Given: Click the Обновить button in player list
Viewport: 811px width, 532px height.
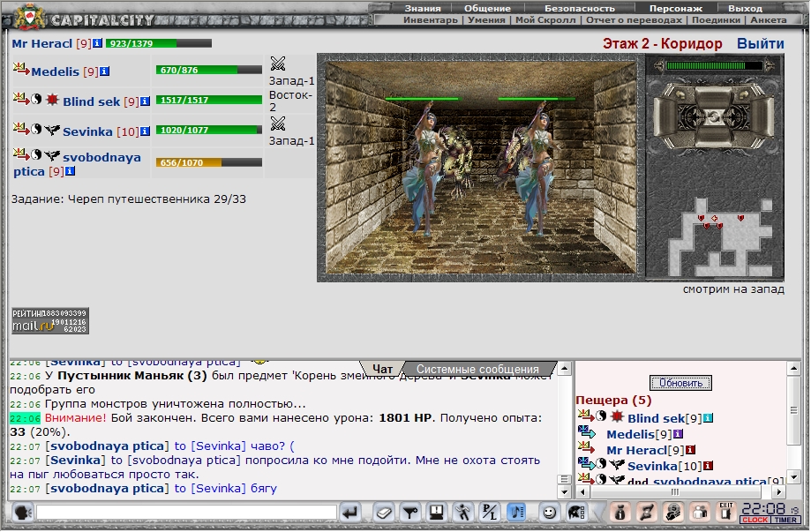Looking at the screenshot, I should pyautogui.click(x=680, y=383).
